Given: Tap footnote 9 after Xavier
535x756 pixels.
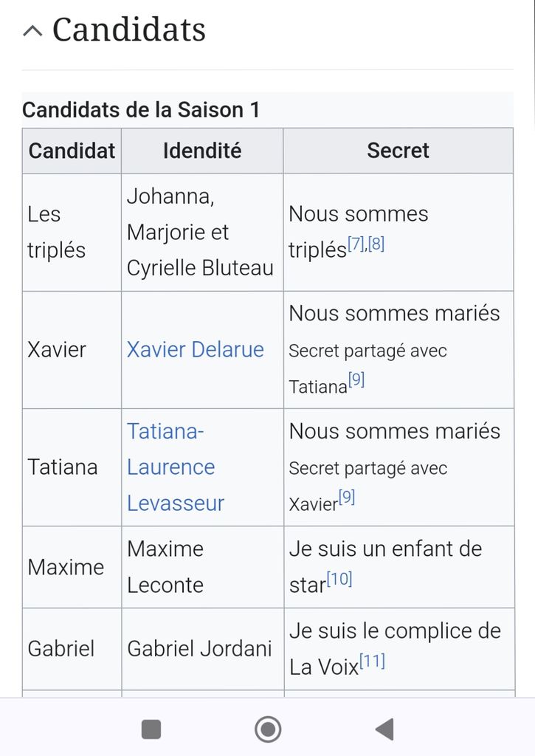Looking at the screenshot, I should click(346, 498).
